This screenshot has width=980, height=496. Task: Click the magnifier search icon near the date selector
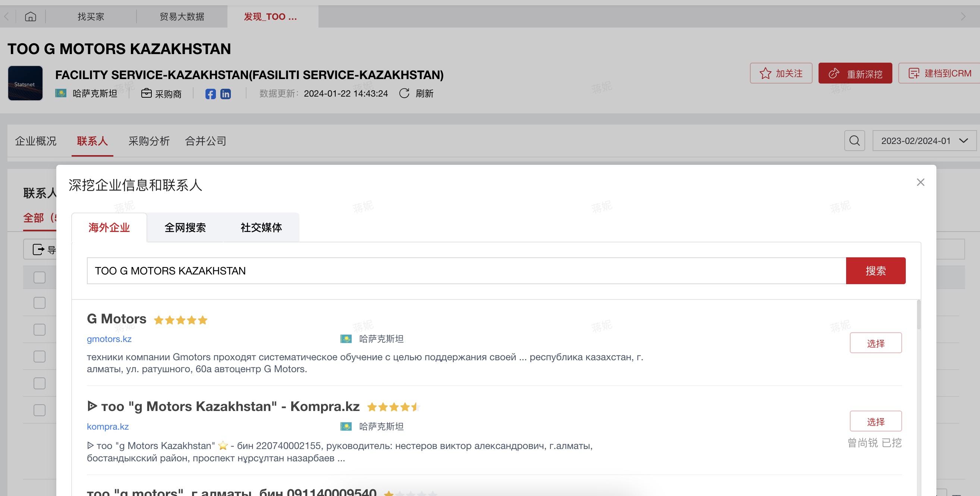(854, 141)
